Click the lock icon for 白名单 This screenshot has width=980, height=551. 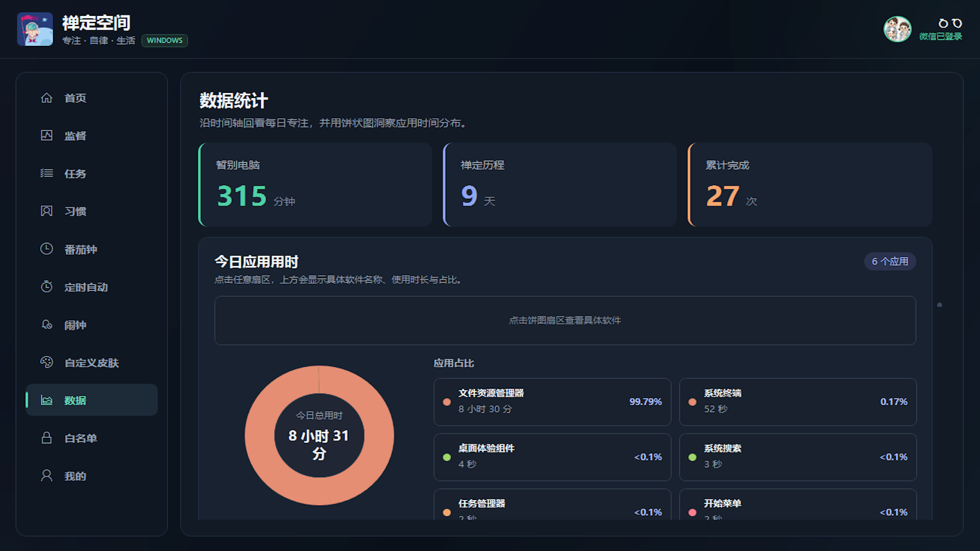[x=46, y=438]
